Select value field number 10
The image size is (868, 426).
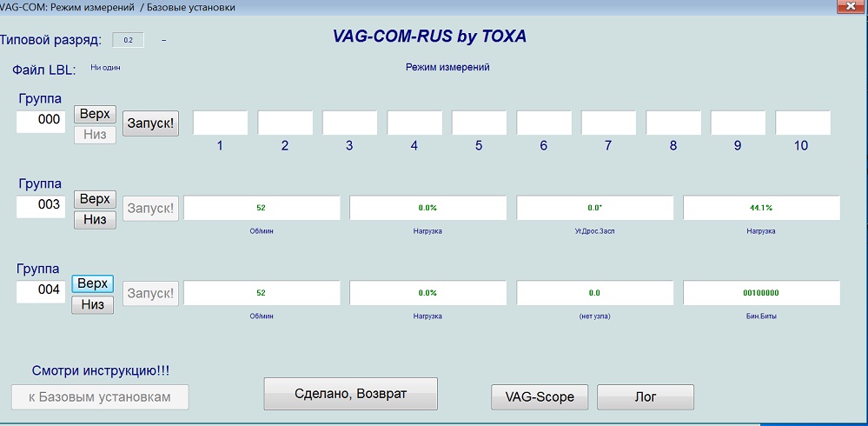click(803, 123)
